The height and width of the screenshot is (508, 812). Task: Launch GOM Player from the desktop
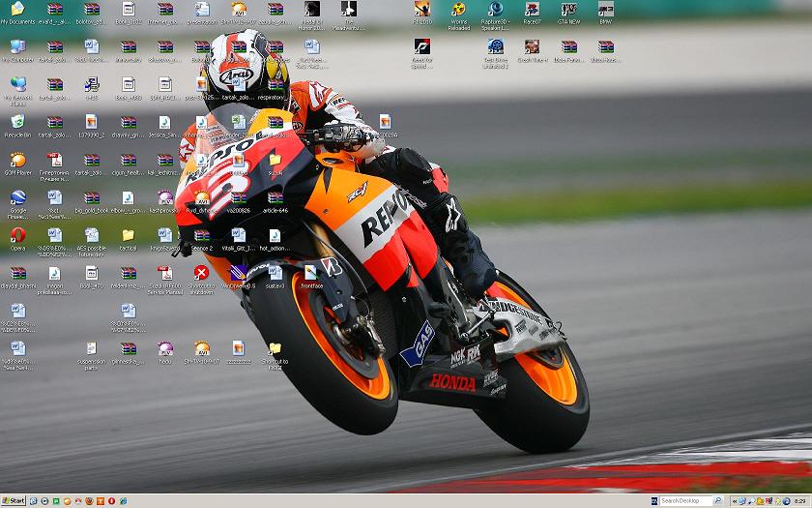(17, 161)
